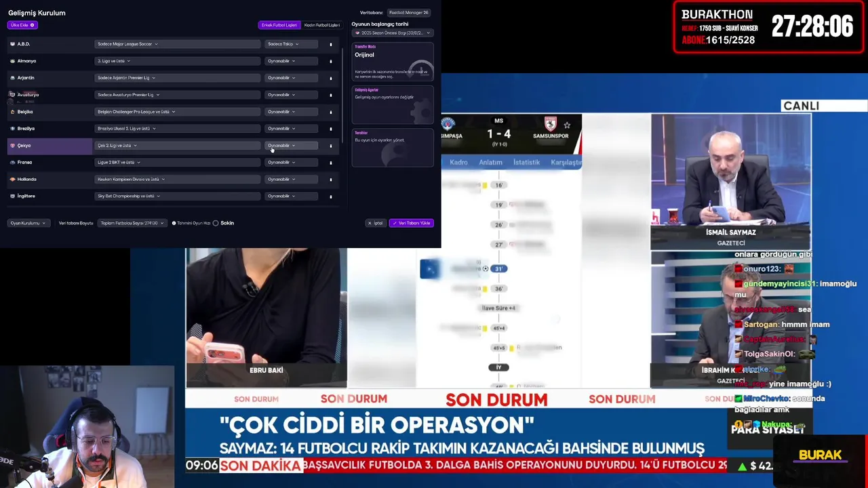This screenshot has height=488, width=868.
Task: Click the Fransa flag icon
Action: coord(12,162)
